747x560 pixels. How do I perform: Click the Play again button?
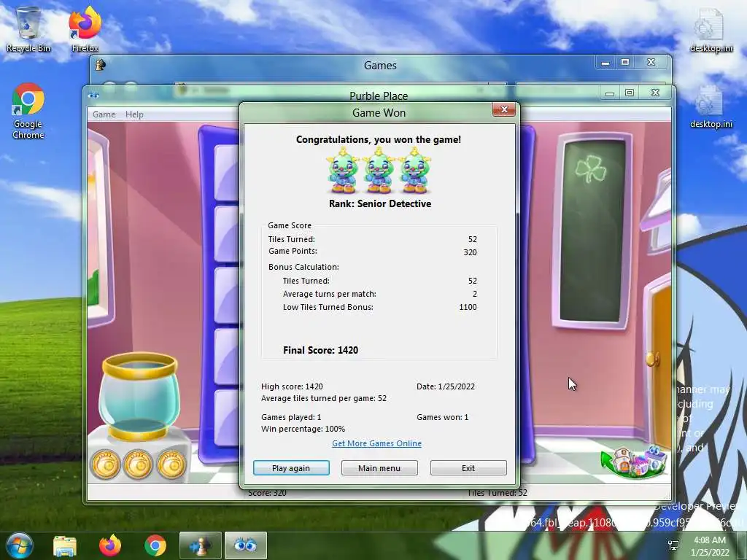(291, 467)
